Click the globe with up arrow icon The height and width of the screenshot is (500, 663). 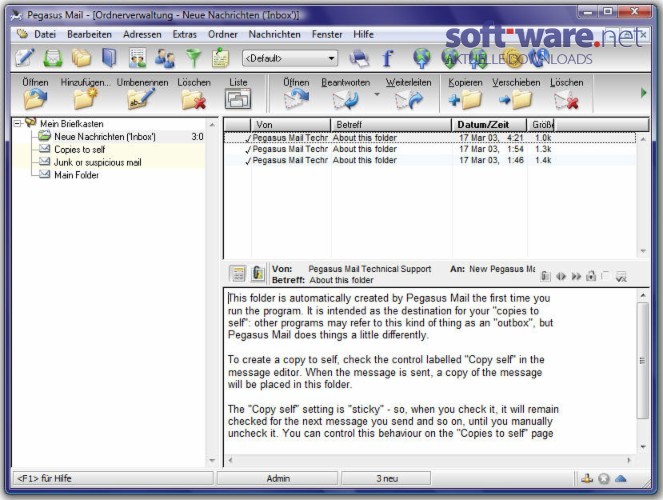(x=422, y=58)
